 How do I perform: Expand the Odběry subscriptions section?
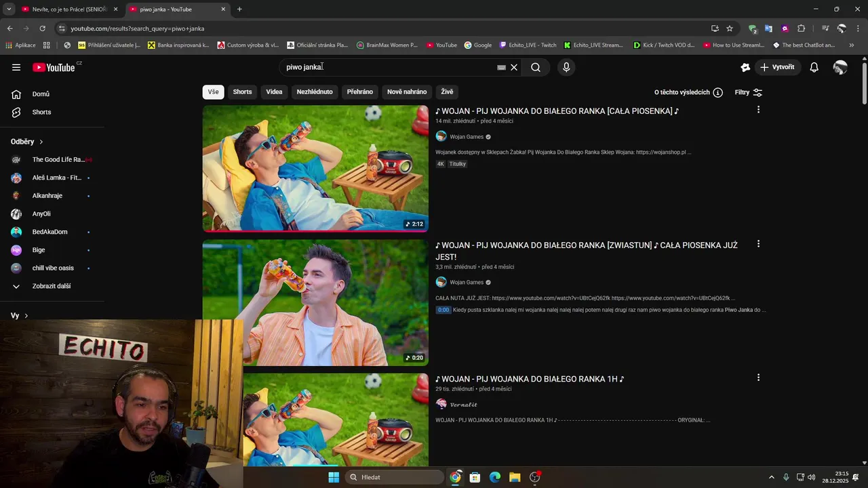click(x=27, y=142)
